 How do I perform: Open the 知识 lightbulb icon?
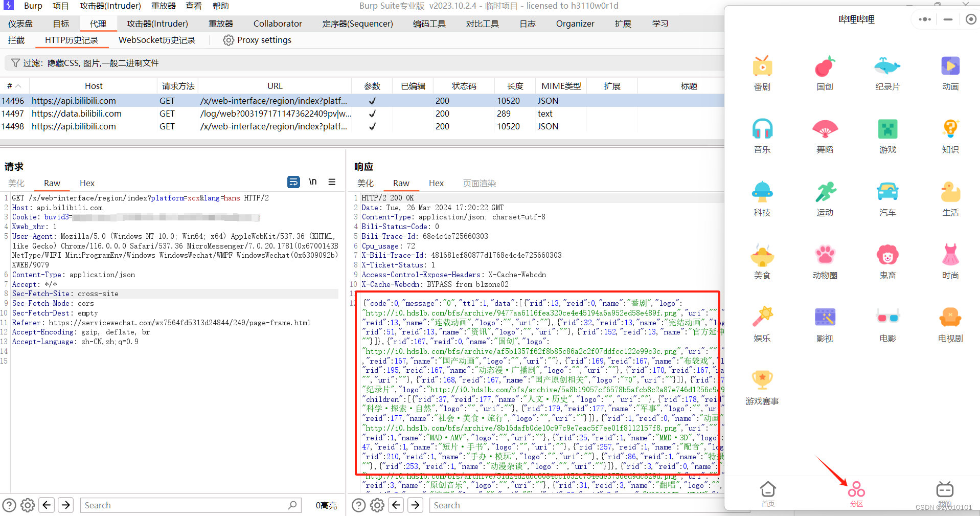coord(950,129)
